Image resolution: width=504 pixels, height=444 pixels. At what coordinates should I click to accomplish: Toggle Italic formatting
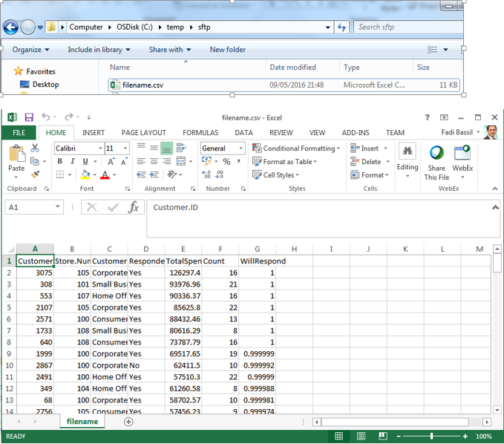(73, 161)
